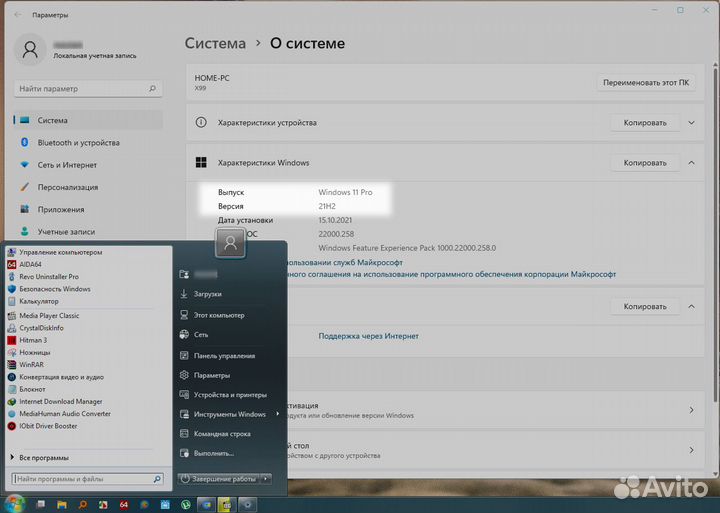
Task: Expand Все программы list
Action: coord(40,457)
